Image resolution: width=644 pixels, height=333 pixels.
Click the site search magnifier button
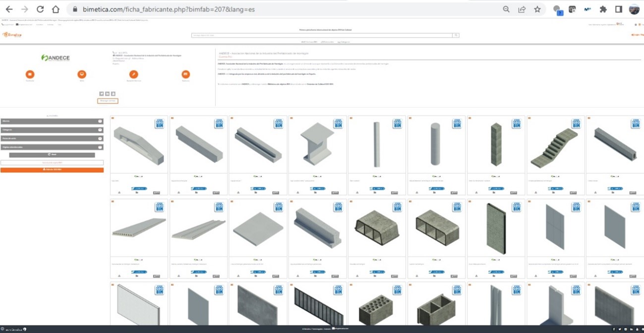[x=456, y=35]
